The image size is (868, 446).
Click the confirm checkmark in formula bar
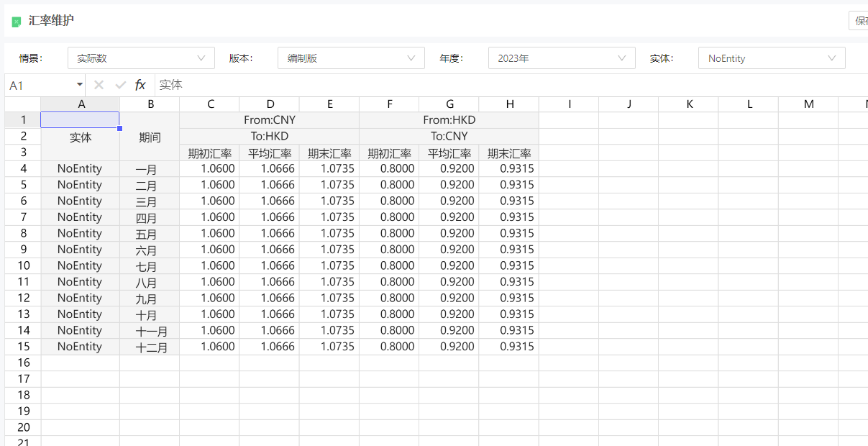pos(120,85)
